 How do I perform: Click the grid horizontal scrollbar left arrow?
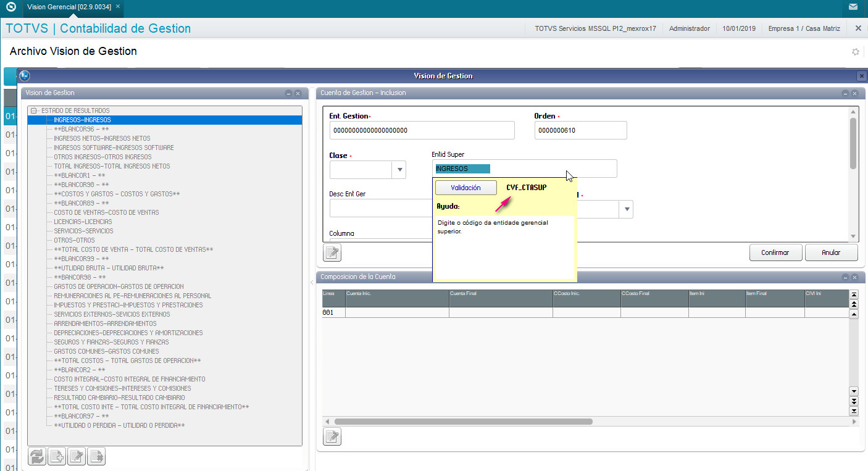pyautogui.click(x=327, y=422)
